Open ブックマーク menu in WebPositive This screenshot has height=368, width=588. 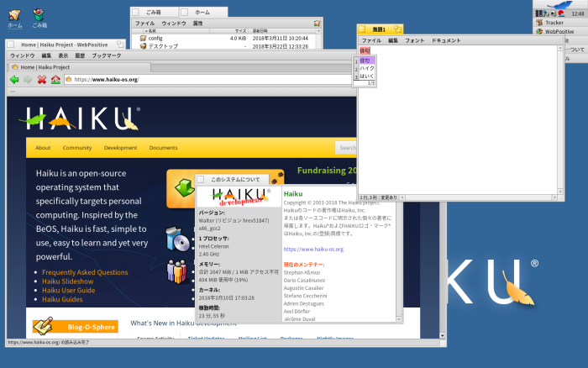coord(107,55)
